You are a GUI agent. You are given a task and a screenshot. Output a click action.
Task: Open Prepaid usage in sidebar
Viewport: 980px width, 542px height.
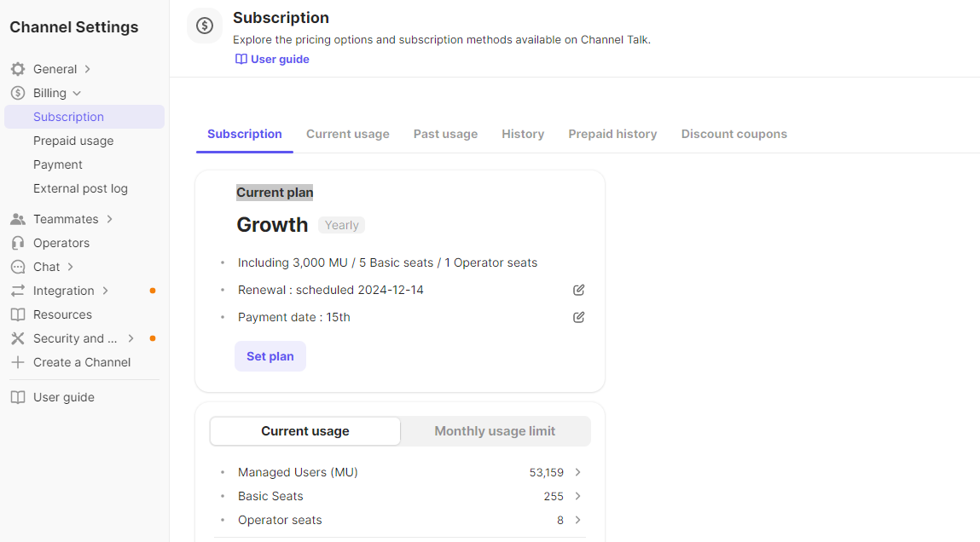pyautogui.click(x=73, y=141)
